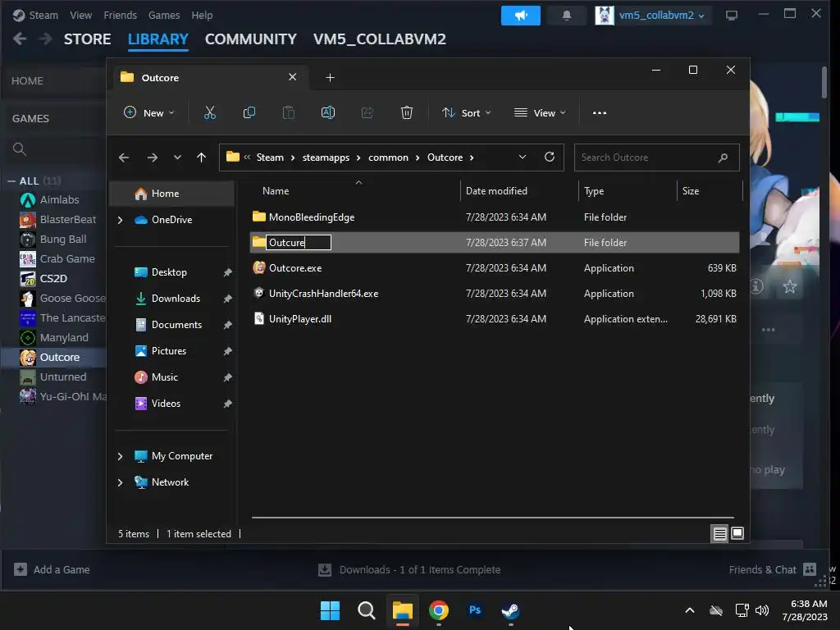
Task: Open Steam Downloads status at bottom
Action: click(x=409, y=569)
